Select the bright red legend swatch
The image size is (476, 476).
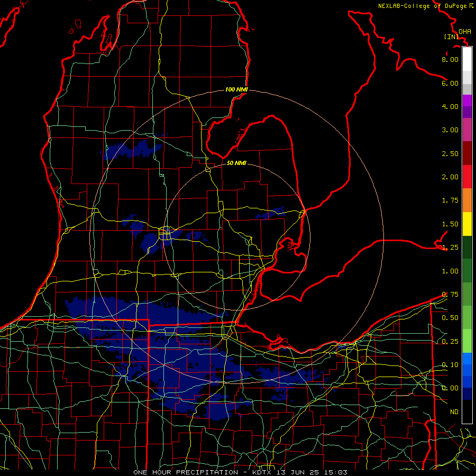(x=467, y=177)
